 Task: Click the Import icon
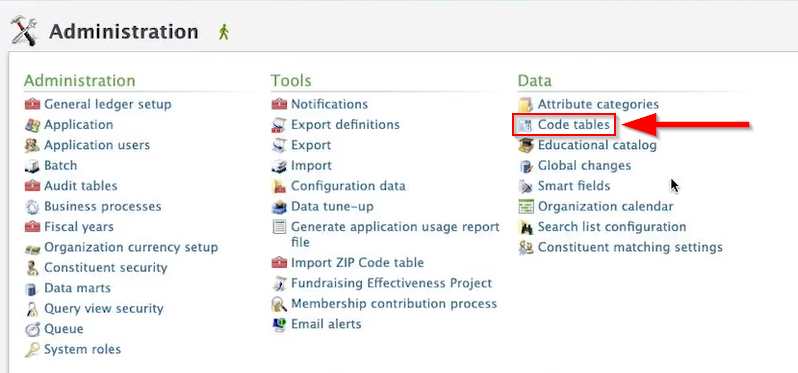coord(279,166)
